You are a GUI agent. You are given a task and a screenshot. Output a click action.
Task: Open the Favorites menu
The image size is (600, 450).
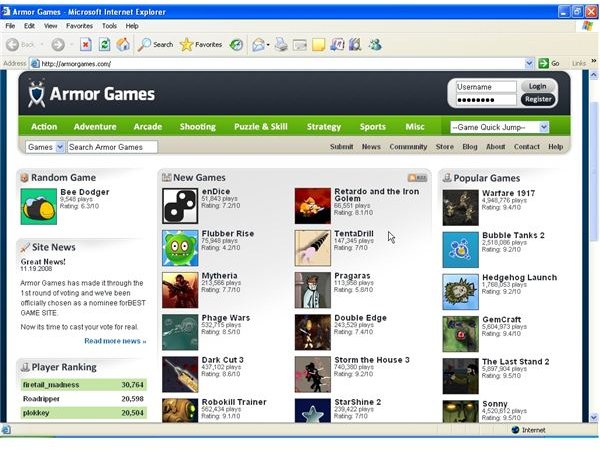pyautogui.click(x=79, y=26)
